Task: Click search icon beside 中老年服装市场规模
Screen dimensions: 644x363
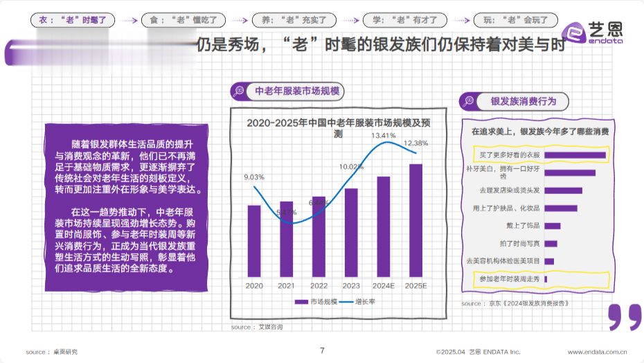Action: [239, 91]
